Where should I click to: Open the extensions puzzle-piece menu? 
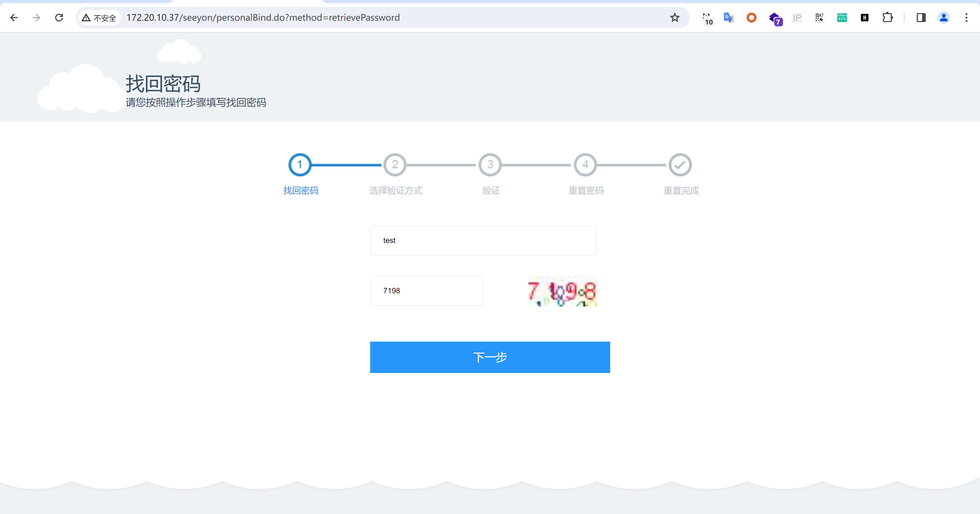pos(887,18)
